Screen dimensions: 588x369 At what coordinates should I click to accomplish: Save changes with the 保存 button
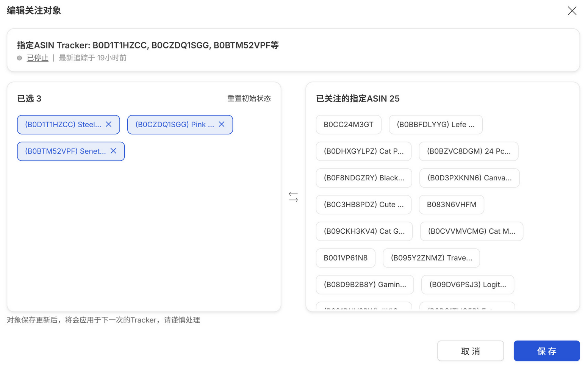(x=546, y=351)
